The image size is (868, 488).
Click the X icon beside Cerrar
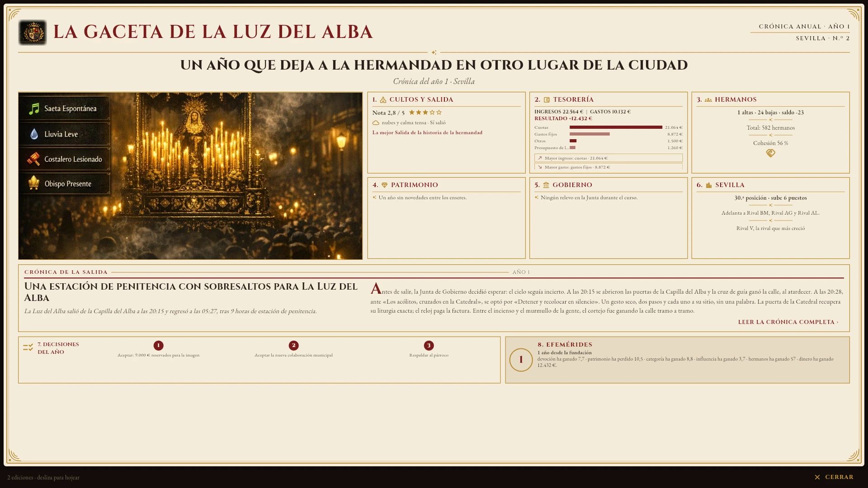click(817, 477)
